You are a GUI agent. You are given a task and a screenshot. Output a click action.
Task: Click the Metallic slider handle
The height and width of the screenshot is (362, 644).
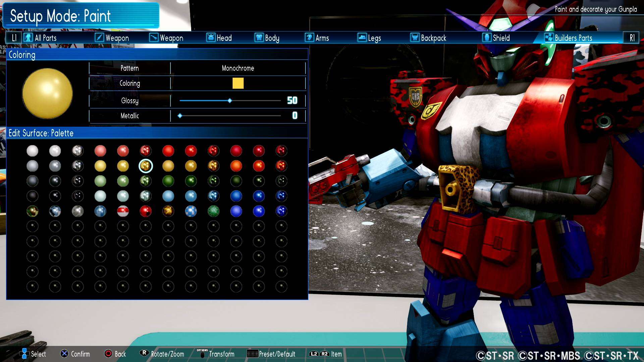coord(180,116)
